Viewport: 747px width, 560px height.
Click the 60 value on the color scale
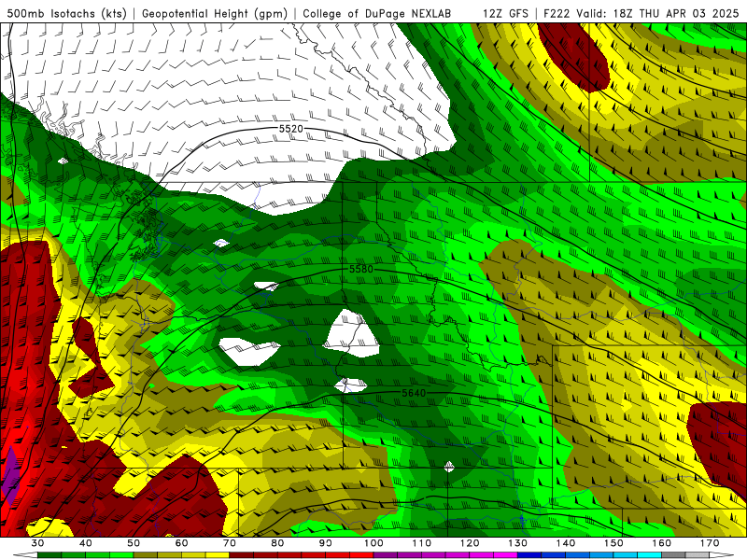click(181, 543)
